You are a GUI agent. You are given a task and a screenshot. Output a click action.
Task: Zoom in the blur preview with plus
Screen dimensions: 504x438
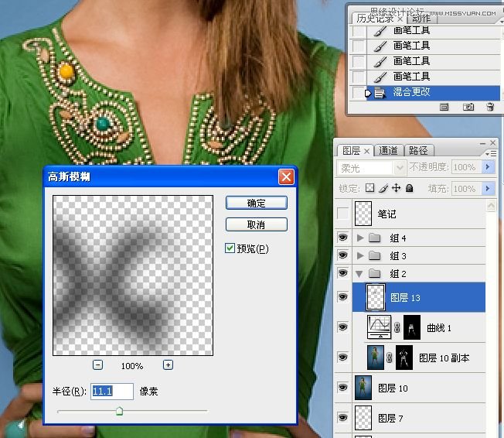(x=168, y=365)
